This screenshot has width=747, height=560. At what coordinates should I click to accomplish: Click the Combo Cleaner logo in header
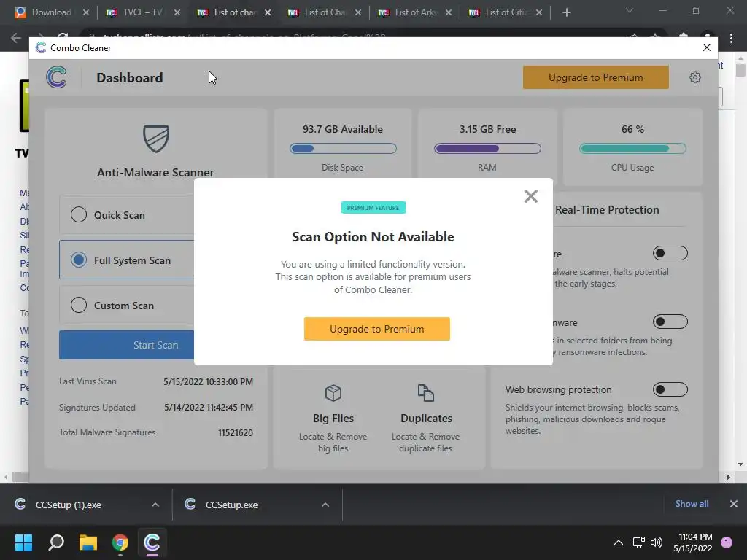click(x=57, y=77)
